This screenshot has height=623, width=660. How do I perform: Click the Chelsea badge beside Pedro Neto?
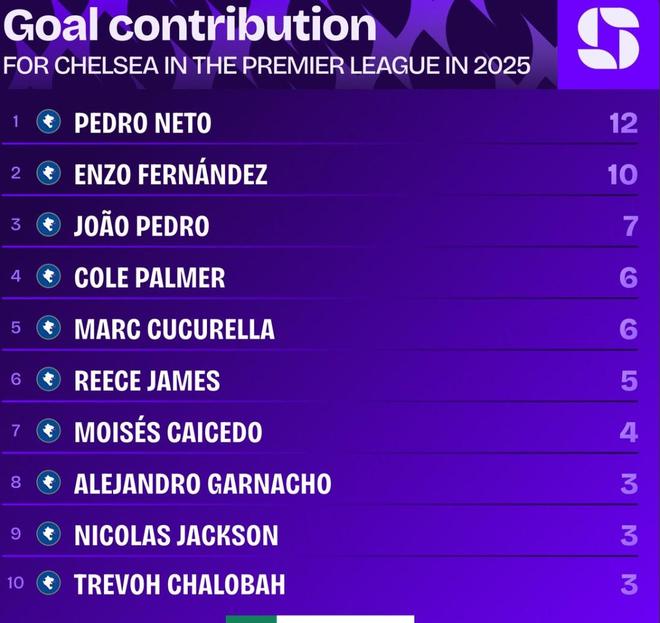tap(48, 123)
